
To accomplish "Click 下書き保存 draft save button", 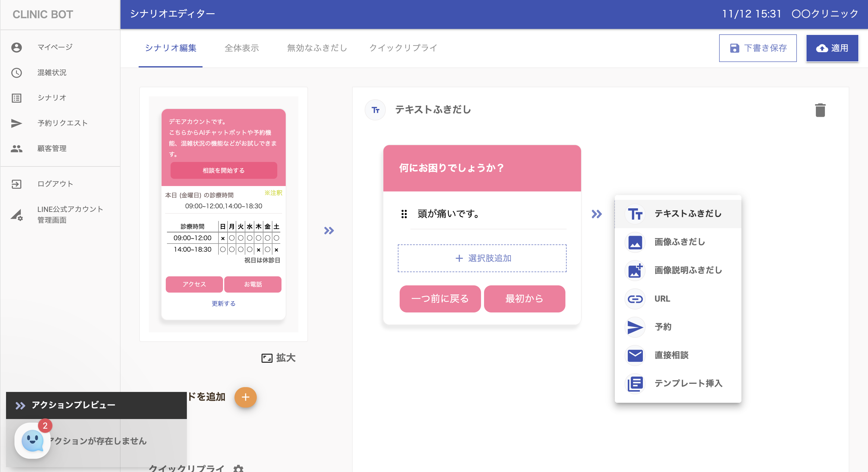I will click(x=757, y=48).
